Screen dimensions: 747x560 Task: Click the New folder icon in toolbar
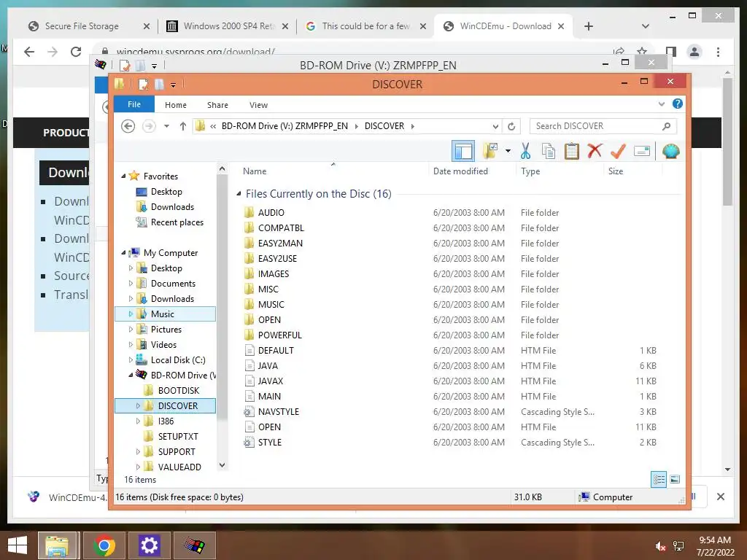coord(490,151)
